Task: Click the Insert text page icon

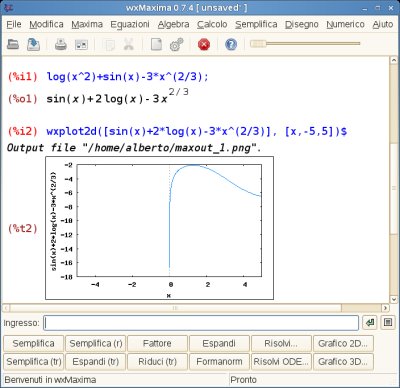Action: coord(156,44)
